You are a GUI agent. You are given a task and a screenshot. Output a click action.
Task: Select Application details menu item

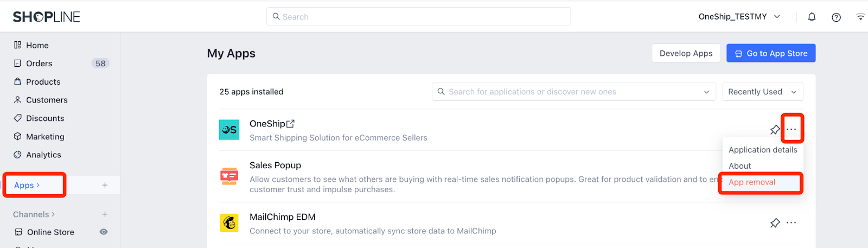(x=763, y=150)
